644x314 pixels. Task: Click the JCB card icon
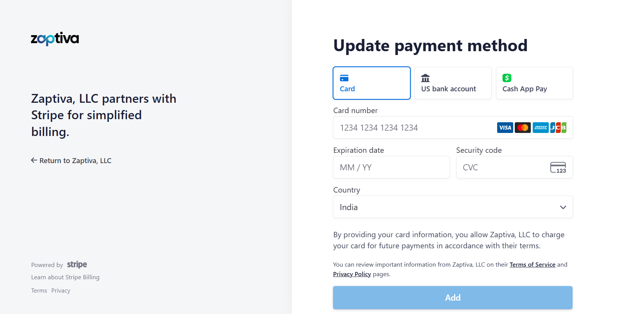click(x=558, y=128)
